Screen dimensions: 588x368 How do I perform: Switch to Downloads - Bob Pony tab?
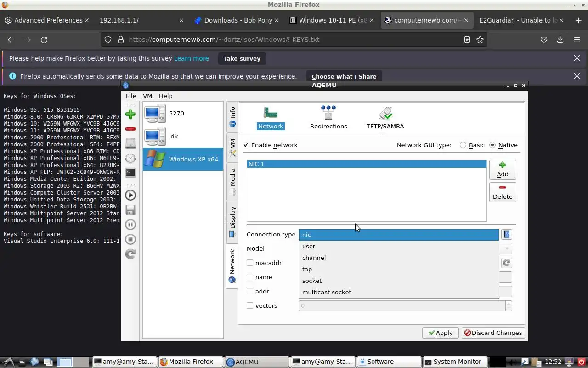tap(237, 20)
